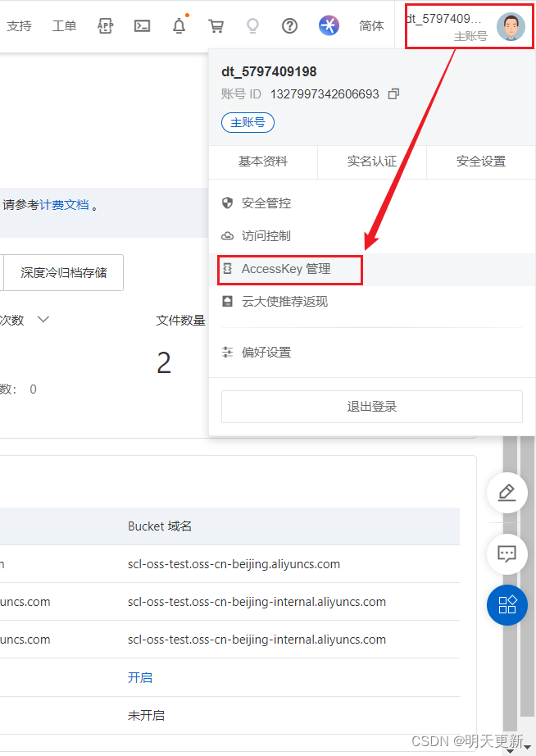Go to 实名认证 tab
This screenshot has width=536, height=756.
click(x=371, y=162)
